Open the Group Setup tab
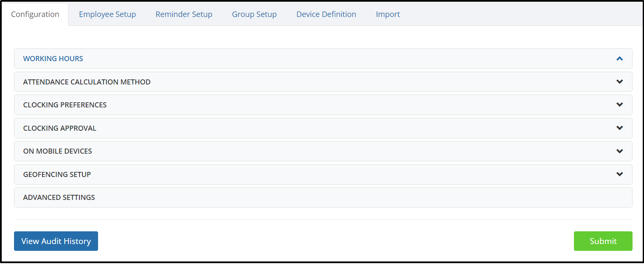The height and width of the screenshot is (264, 644). pyautogui.click(x=254, y=14)
